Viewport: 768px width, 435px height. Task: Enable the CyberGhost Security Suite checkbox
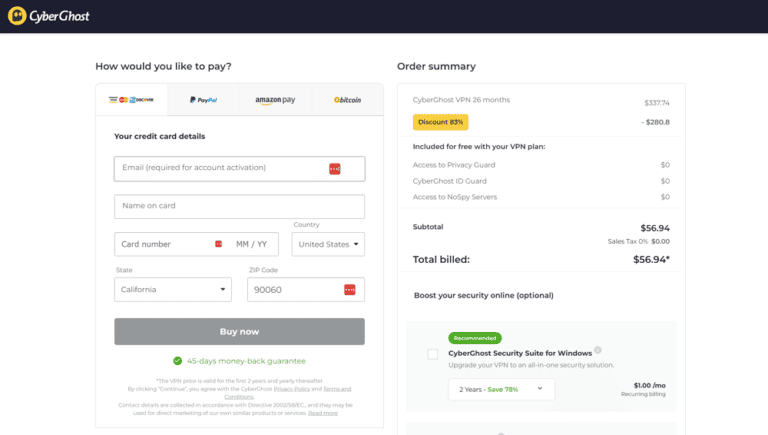432,354
